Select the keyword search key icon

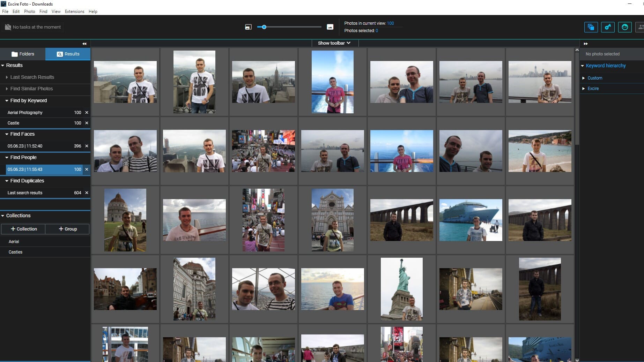[608, 27]
